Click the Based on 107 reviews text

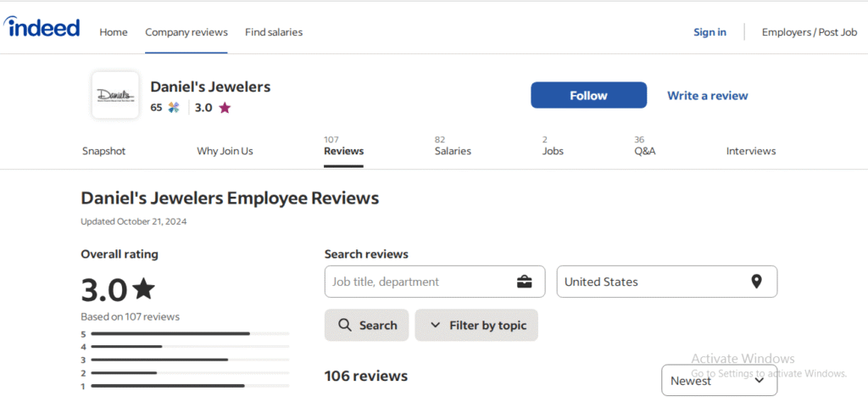(130, 317)
